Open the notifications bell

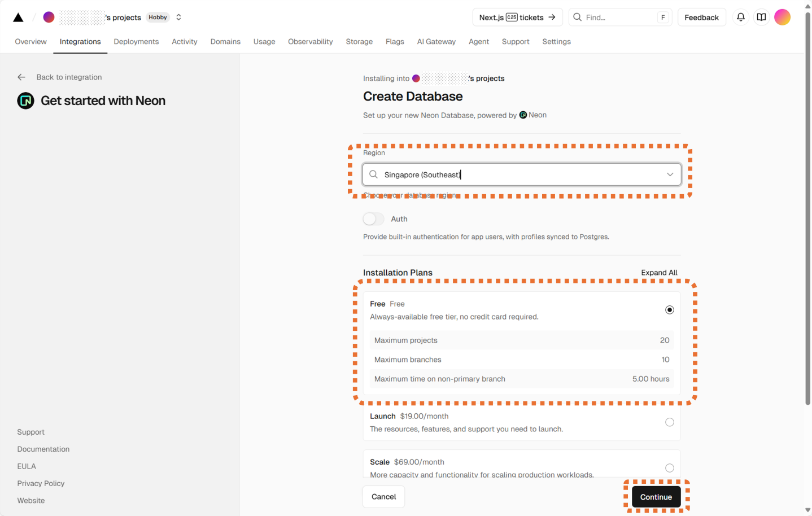coord(740,18)
